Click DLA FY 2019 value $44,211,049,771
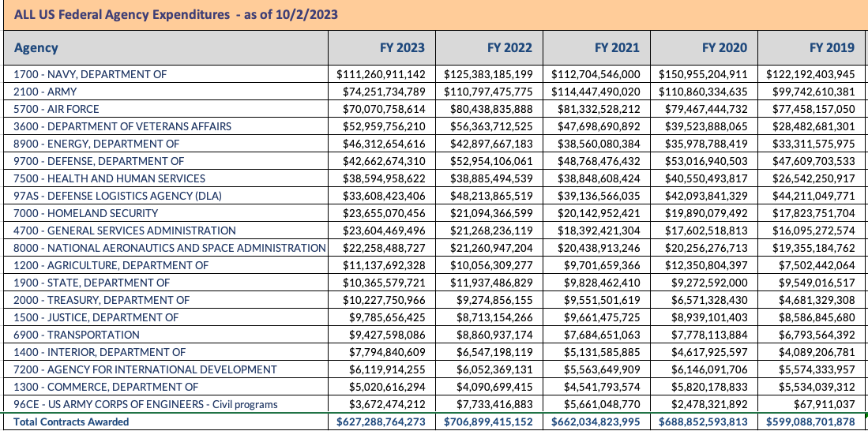The height and width of the screenshot is (431, 868). 814,196
